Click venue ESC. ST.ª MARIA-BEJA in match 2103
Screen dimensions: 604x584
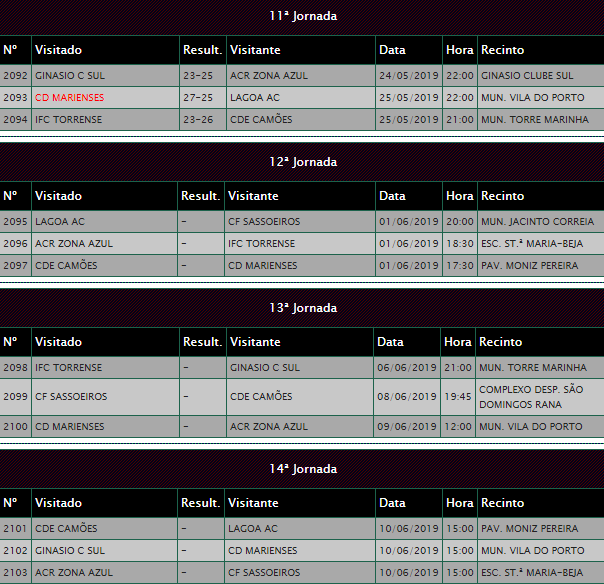[532, 572]
